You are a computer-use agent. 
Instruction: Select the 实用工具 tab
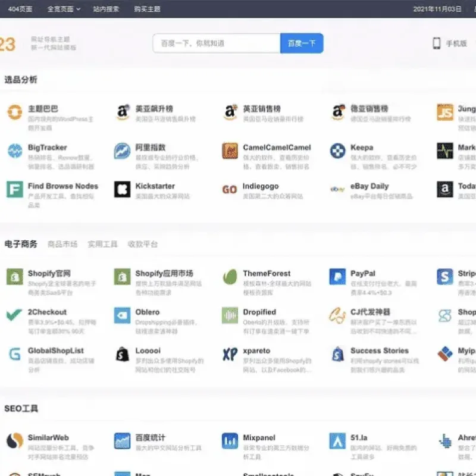tap(102, 244)
